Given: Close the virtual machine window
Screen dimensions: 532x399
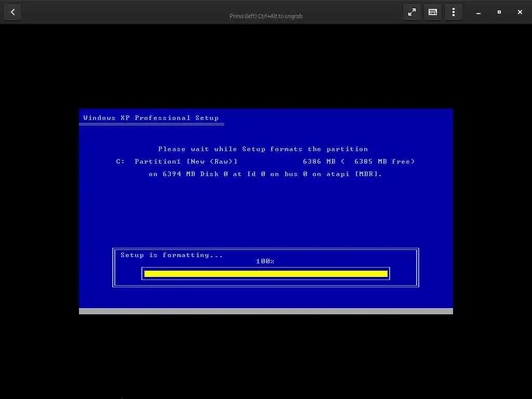Looking at the screenshot, I should (x=520, y=12).
